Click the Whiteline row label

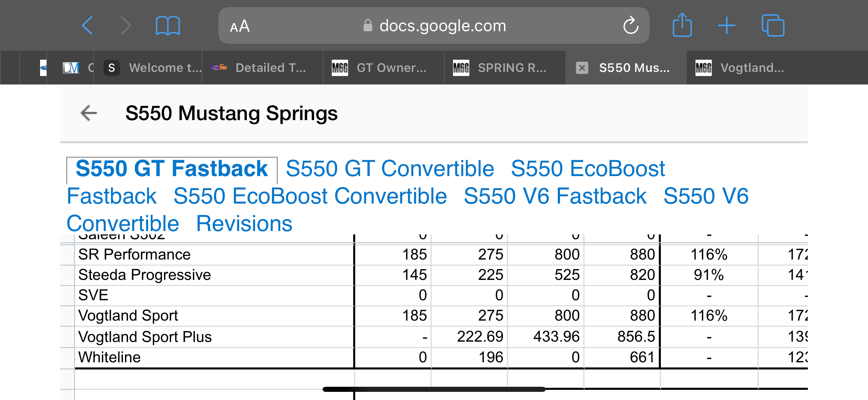(x=109, y=357)
